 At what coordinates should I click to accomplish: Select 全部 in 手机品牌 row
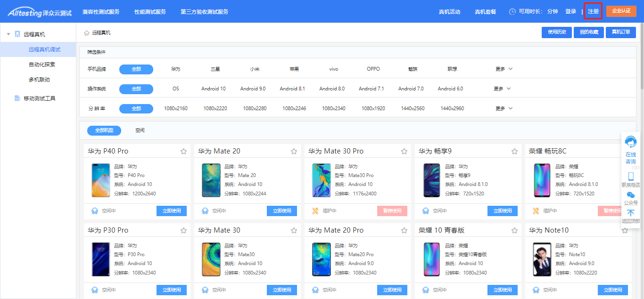click(136, 69)
